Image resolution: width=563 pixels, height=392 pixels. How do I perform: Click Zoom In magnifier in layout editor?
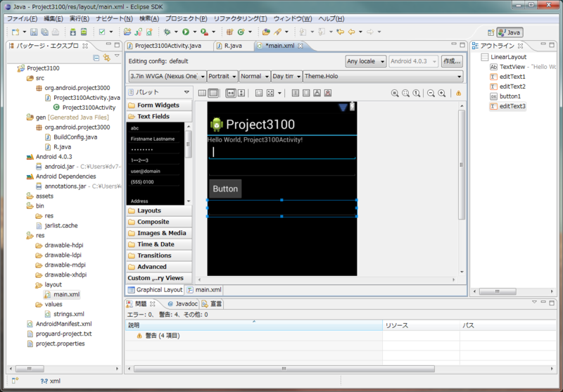click(x=442, y=94)
